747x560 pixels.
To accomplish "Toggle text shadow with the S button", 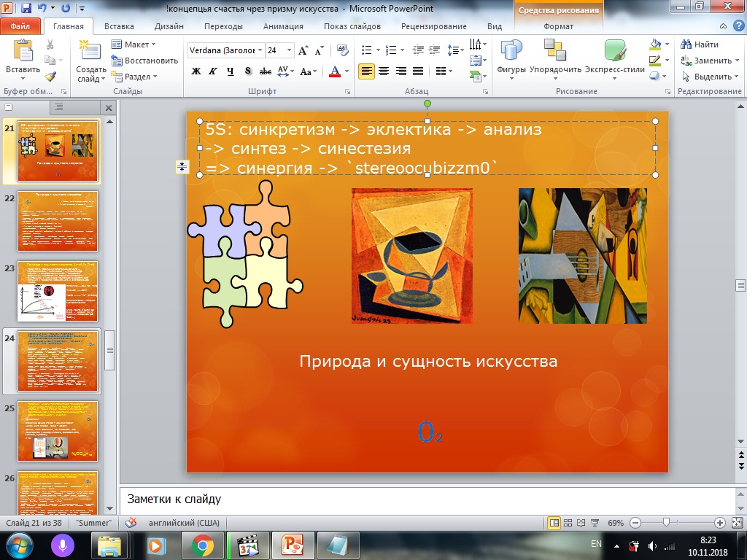I will [248, 71].
